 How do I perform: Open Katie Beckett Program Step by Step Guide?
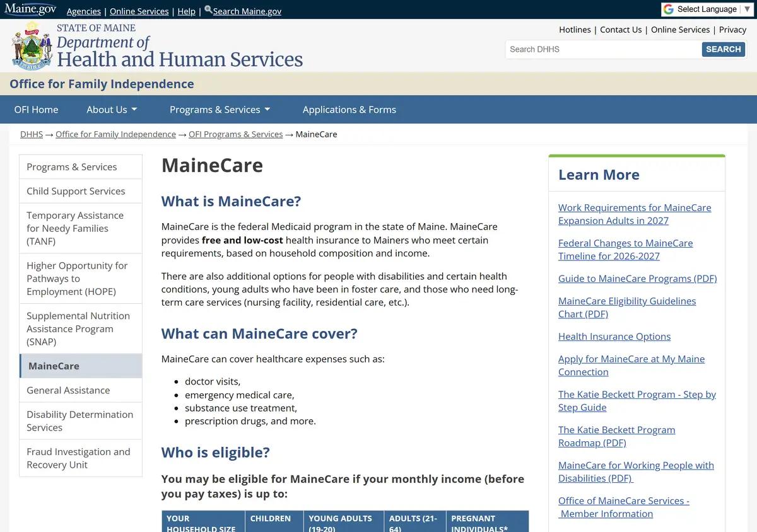[637, 401]
